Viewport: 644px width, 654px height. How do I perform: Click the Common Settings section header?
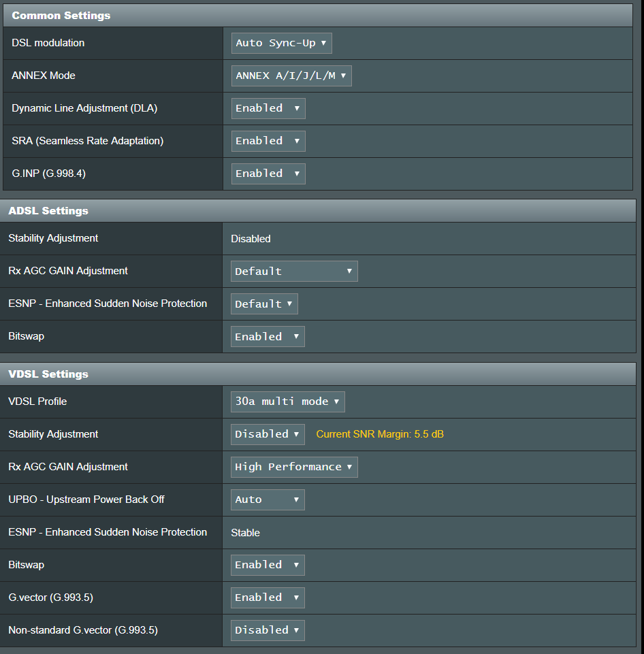click(61, 15)
